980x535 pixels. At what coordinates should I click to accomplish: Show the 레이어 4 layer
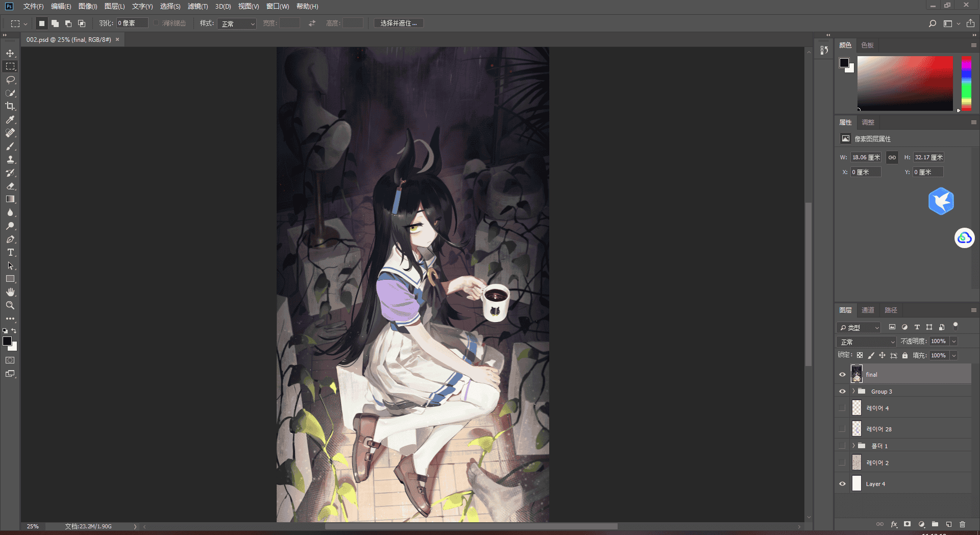pyautogui.click(x=842, y=408)
